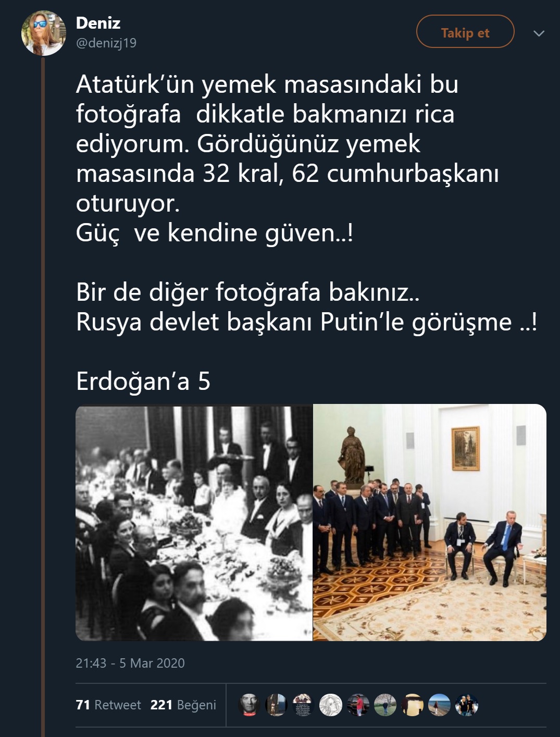Open the fifth liker avatar
The width and height of the screenshot is (560, 737).
click(x=358, y=705)
